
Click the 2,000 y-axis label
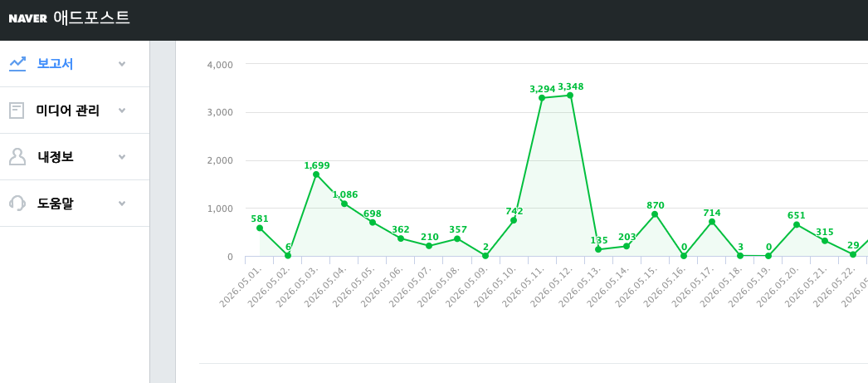(x=220, y=160)
